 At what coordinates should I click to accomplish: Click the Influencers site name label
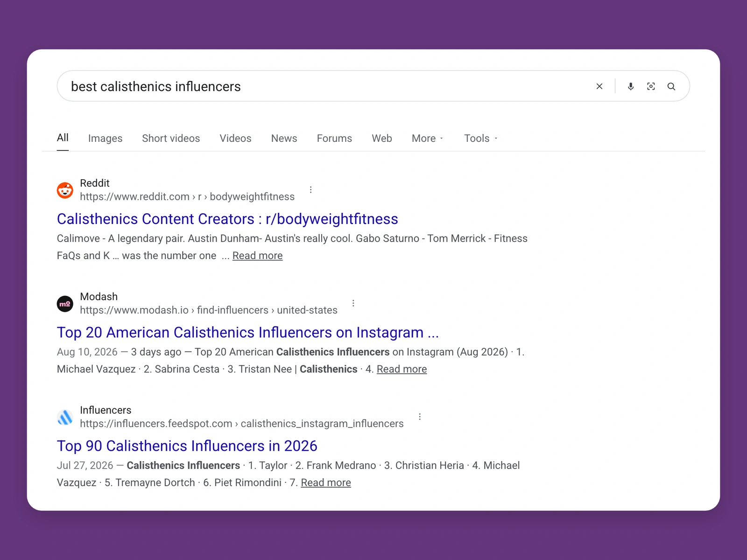tap(106, 410)
